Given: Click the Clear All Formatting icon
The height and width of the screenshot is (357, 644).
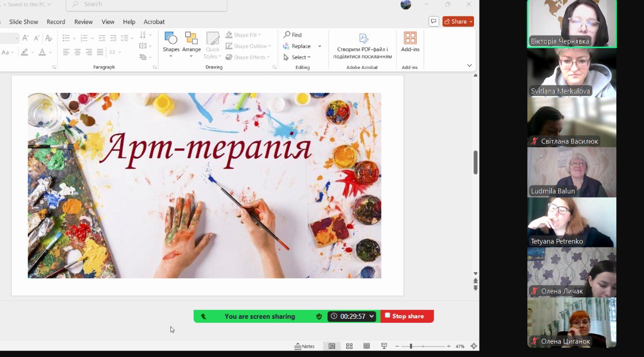Looking at the screenshot, I should (x=49, y=38).
